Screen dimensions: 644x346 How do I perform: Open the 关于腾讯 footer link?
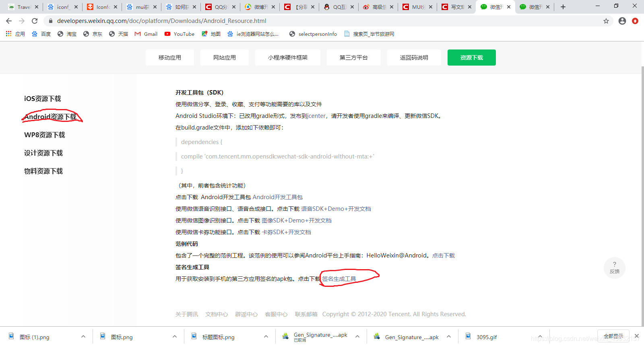click(x=187, y=314)
